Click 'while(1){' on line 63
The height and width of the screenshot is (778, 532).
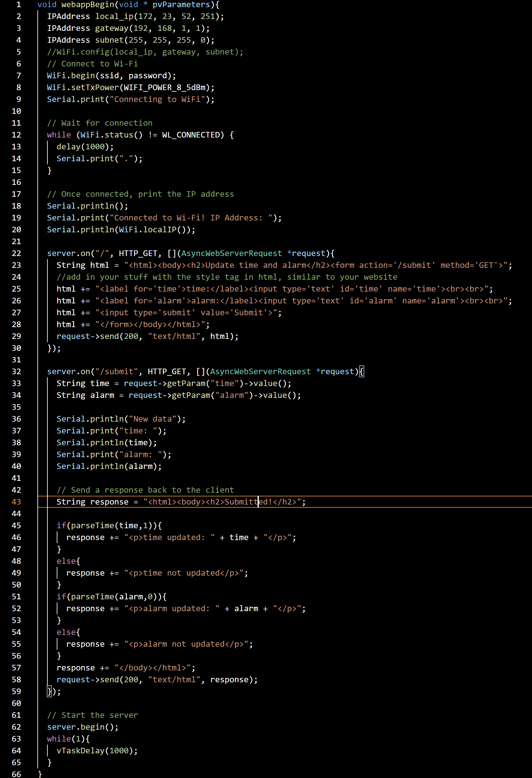68,739
